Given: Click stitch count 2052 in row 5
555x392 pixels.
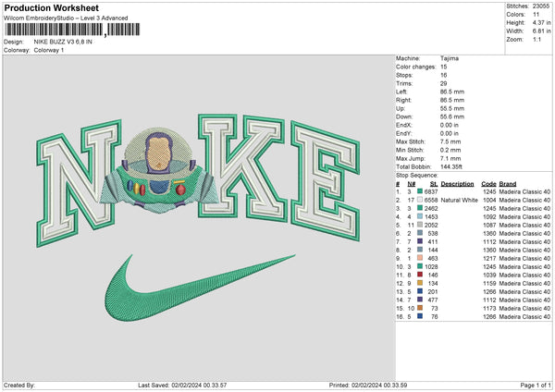Looking at the screenshot, I should [x=431, y=225].
